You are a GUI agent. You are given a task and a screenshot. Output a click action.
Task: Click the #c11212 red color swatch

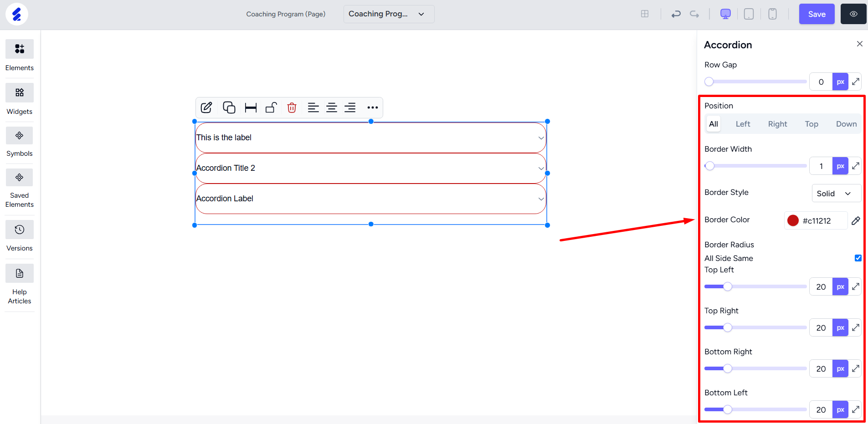click(793, 220)
